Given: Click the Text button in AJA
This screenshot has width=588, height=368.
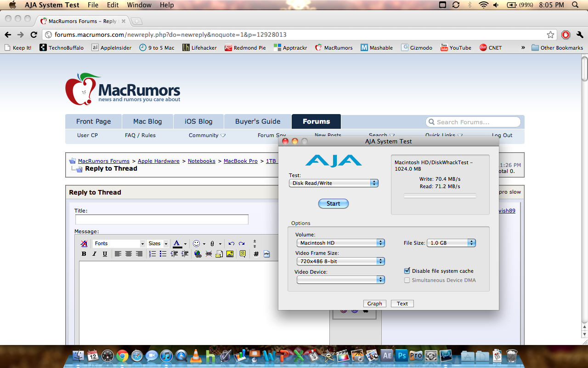Looking at the screenshot, I should [x=402, y=304].
